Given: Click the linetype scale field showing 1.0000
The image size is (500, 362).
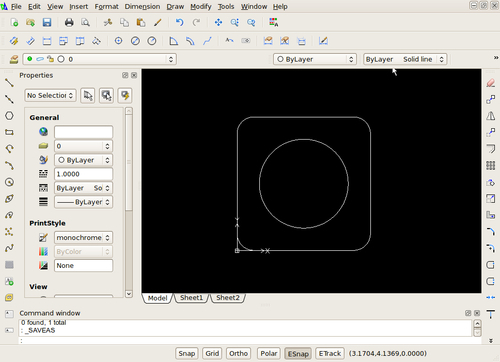Looking at the screenshot, I should point(83,174).
